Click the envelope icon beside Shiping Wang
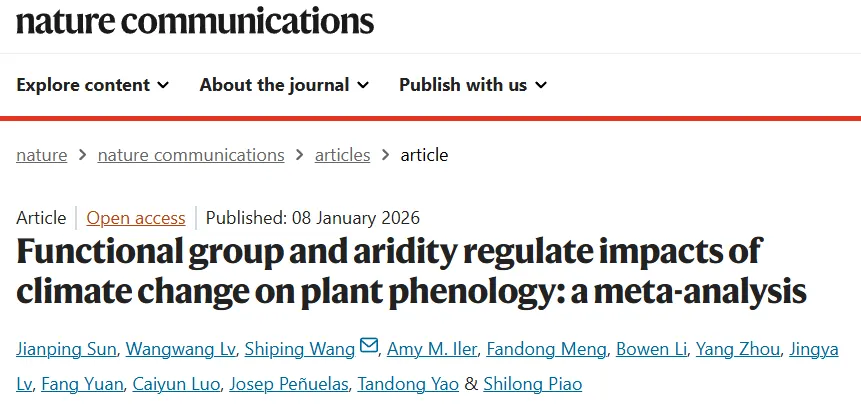The height and width of the screenshot is (416, 861). [x=369, y=348]
